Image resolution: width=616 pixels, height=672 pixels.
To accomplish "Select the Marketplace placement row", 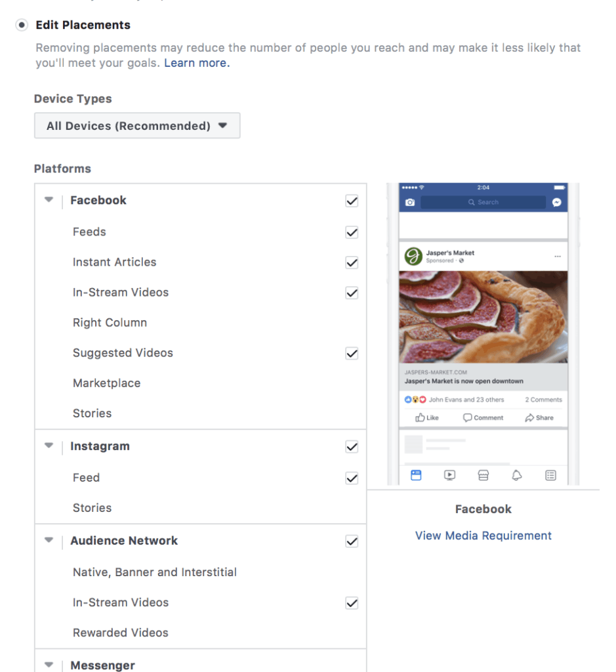I will click(x=201, y=383).
